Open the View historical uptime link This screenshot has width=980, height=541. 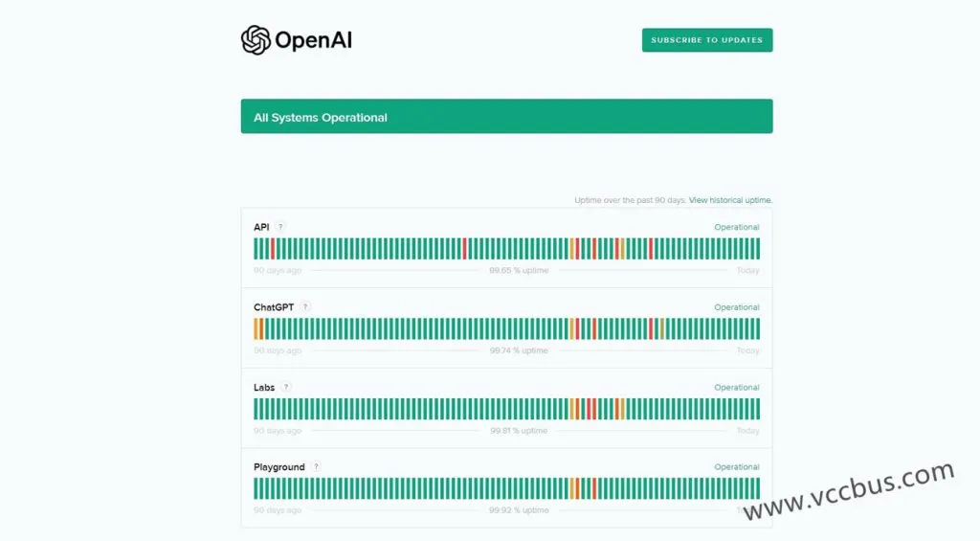click(x=729, y=200)
